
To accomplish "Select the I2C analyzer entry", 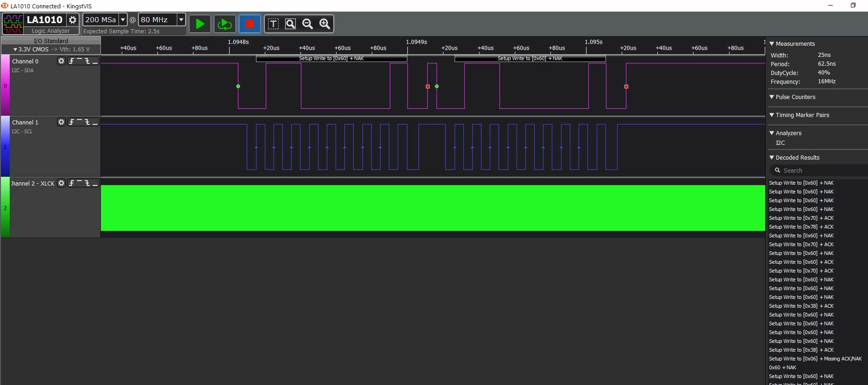I will click(x=781, y=143).
